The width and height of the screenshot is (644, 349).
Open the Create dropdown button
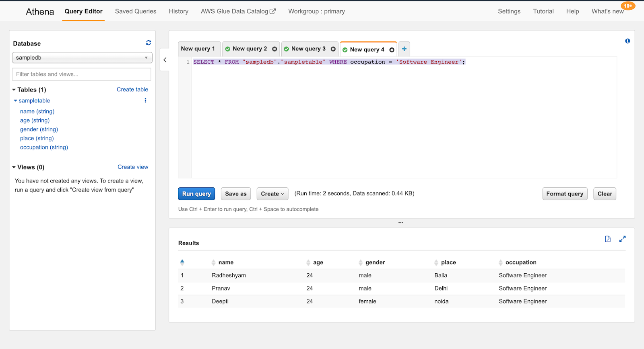click(272, 194)
